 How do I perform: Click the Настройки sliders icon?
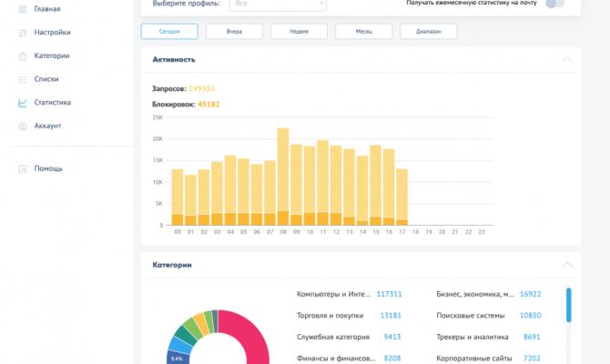tap(23, 33)
